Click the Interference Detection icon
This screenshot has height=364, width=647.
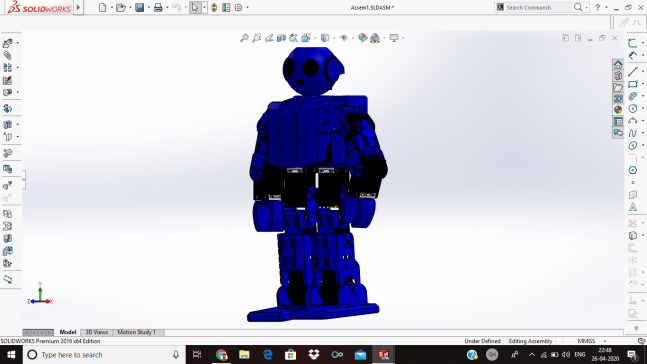coord(7,214)
